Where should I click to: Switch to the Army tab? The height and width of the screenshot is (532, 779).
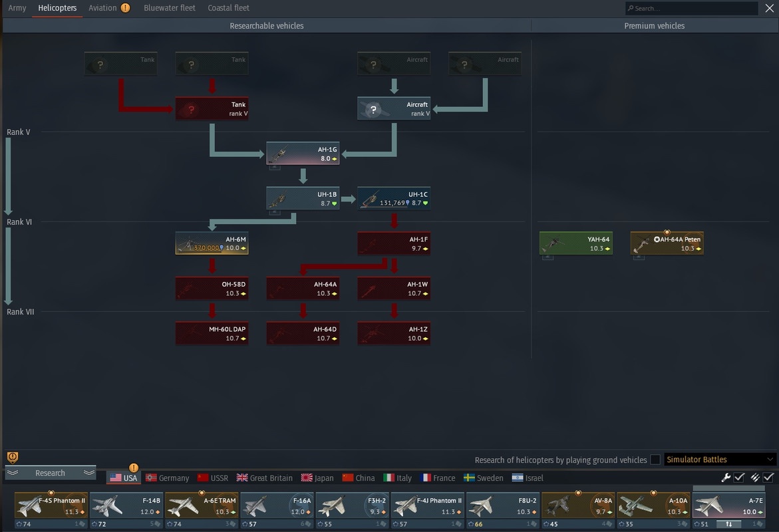(x=17, y=8)
